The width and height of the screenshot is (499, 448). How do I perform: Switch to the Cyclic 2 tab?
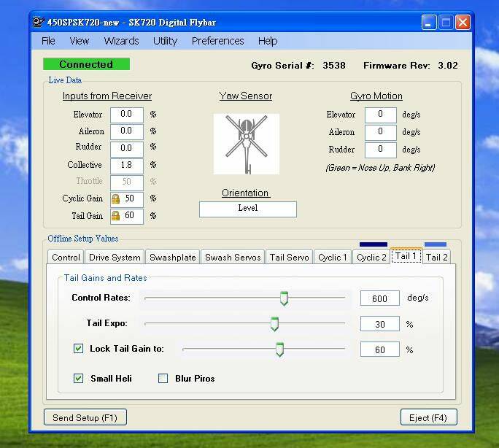tap(371, 257)
